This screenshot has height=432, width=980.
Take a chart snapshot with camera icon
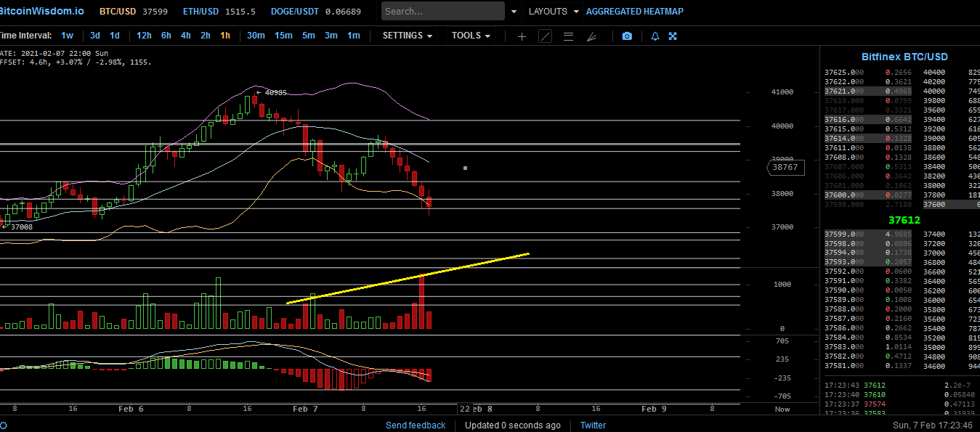pyautogui.click(x=627, y=36)
